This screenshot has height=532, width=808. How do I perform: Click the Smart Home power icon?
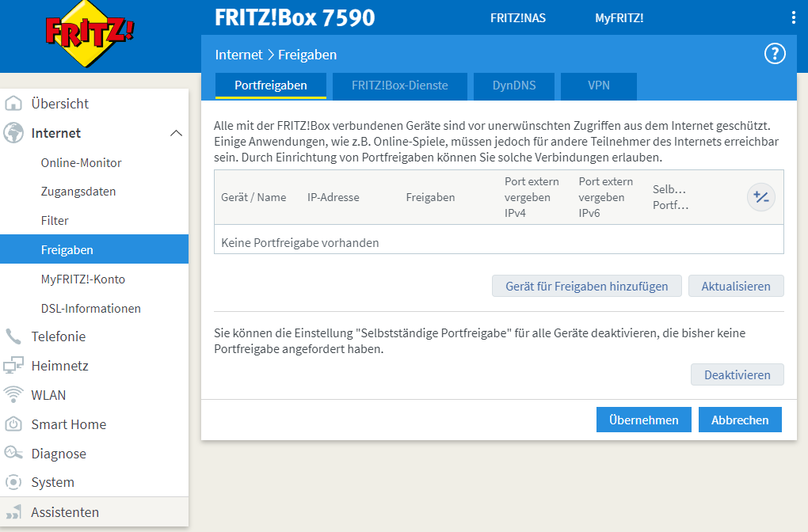click(x=13, y=424)
